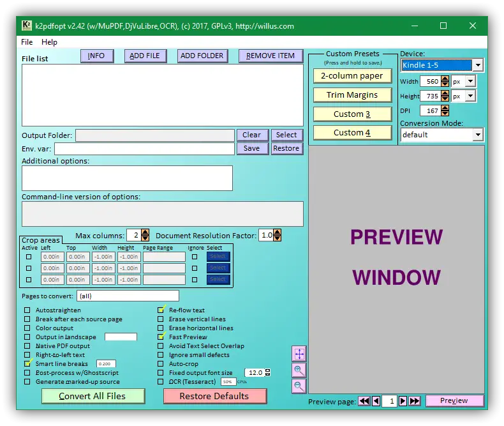Click the OCR CPUs 50% field
Image resolution: width=504 pixels, height=426 pixels.
click(x=228, y=381)
